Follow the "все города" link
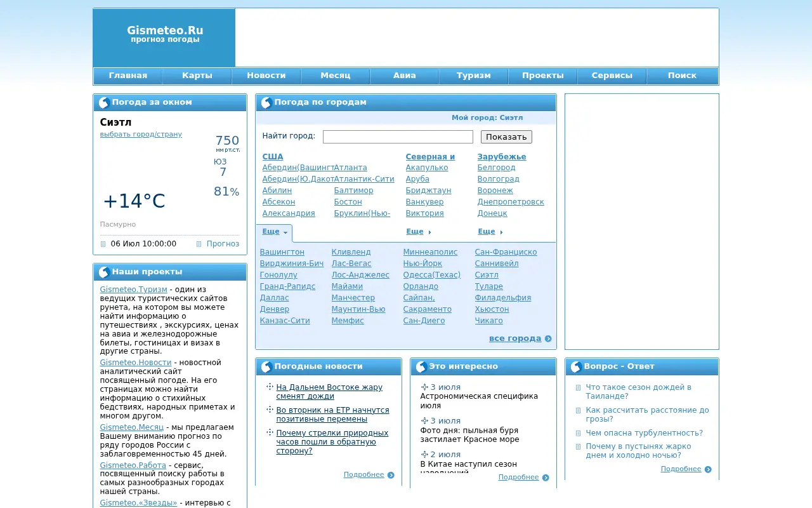812x508 pixels. [515, 338]
